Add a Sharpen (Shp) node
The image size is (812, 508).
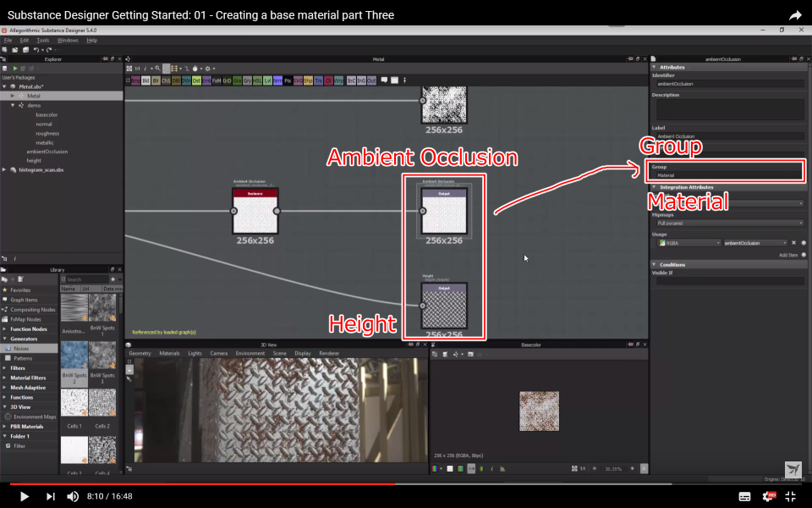pyautogui.click(x=308, y=81)
